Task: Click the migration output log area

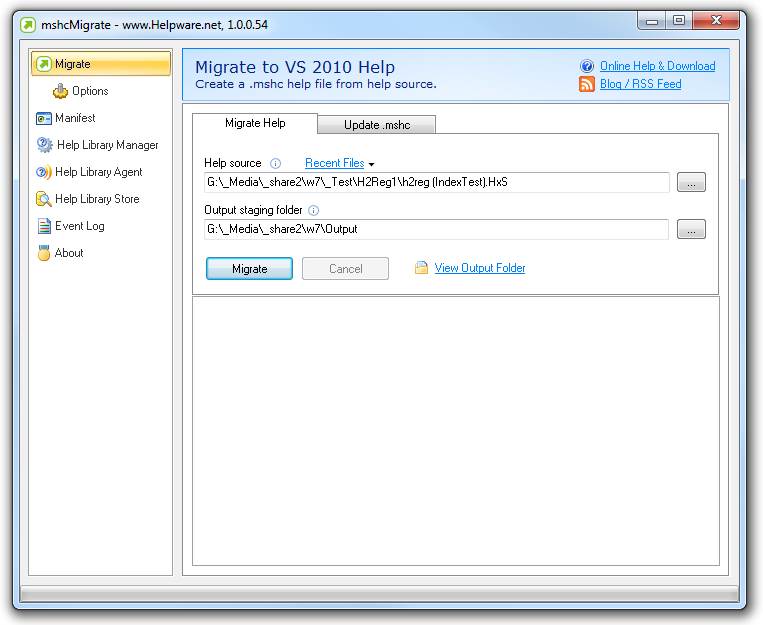Action: 456,431
